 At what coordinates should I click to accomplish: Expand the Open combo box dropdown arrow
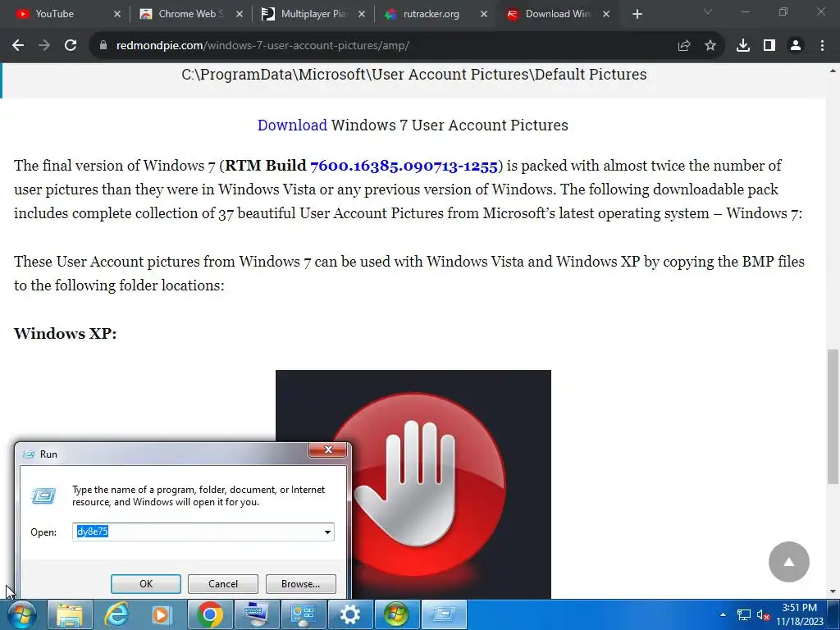(x=327, y=532)
